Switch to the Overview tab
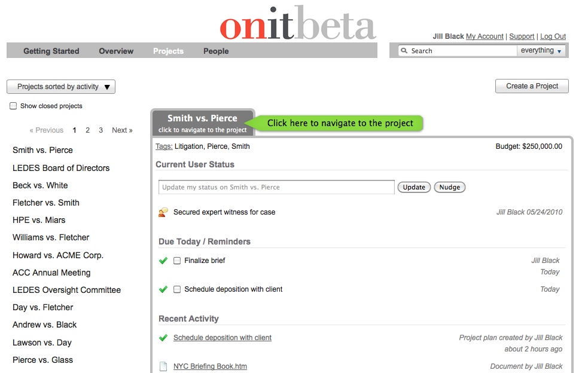Viewport: 588px width, 373px height. point(116,51)
